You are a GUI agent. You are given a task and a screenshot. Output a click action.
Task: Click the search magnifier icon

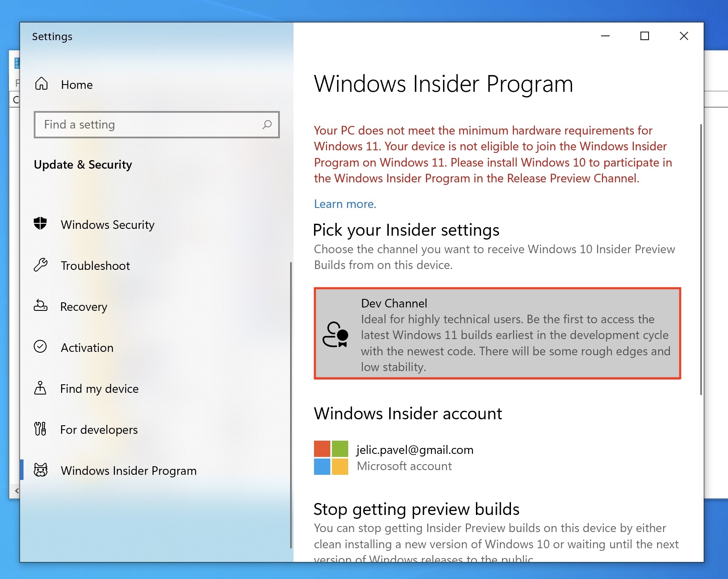tap(267, 125)
